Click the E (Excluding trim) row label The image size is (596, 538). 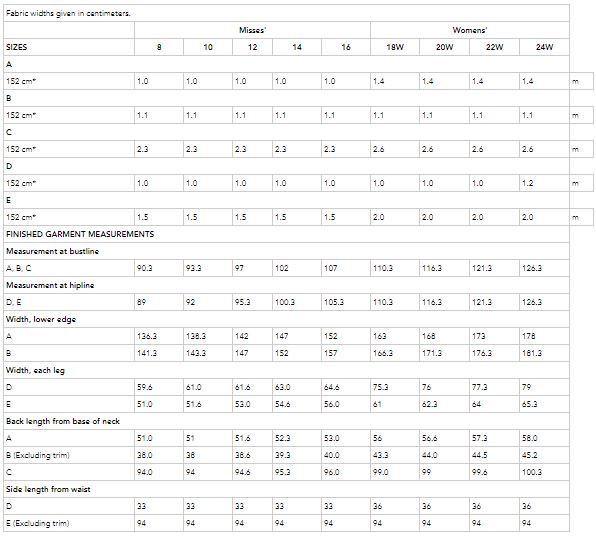pos(38,523)
